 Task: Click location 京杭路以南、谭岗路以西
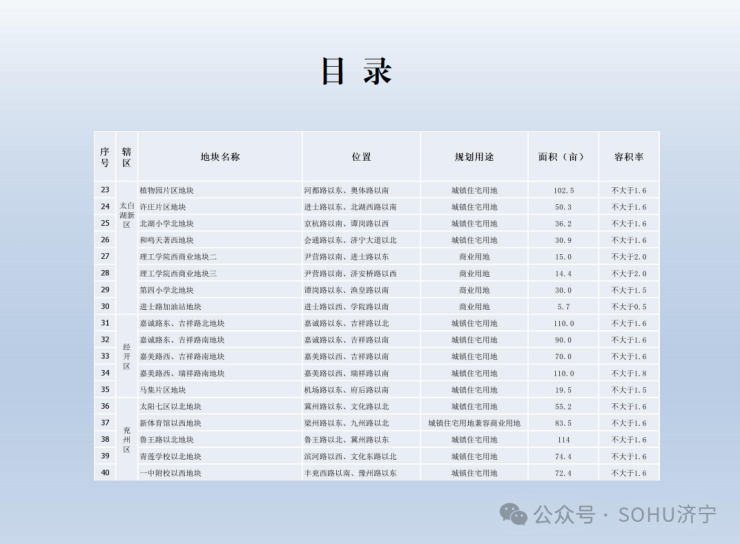coord(346,224)
